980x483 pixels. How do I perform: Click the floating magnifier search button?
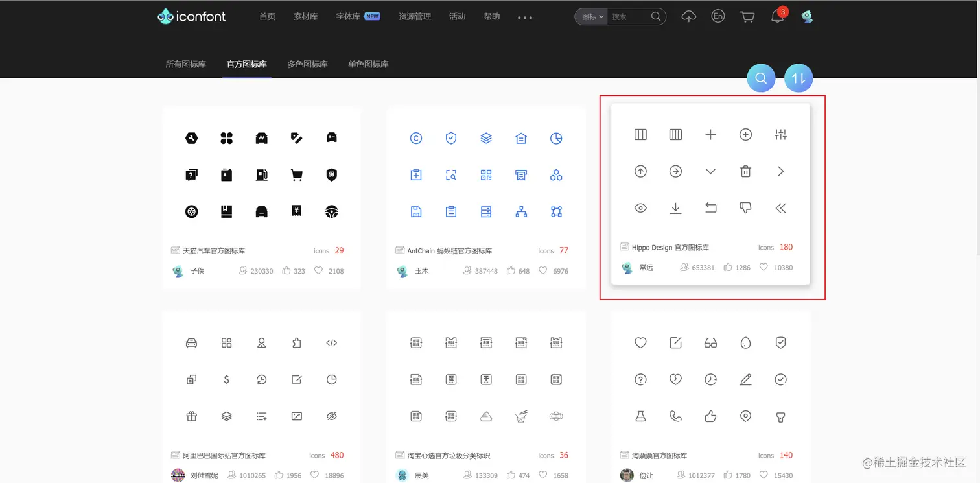(x=761, y=78)
